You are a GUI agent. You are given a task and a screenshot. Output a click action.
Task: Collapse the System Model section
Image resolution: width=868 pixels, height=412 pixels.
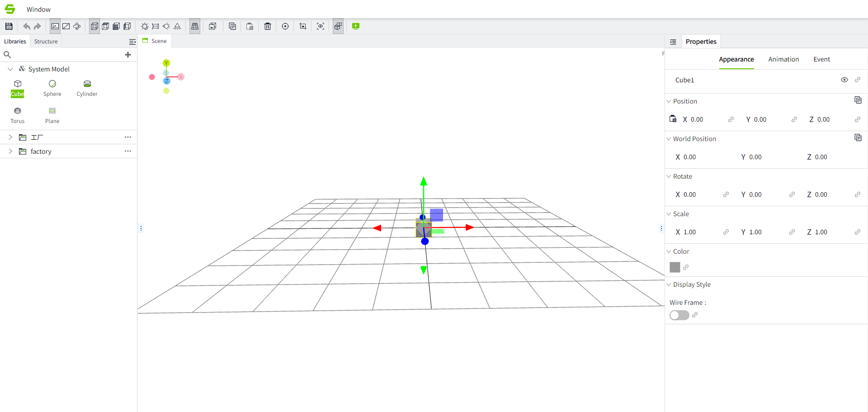10,69
